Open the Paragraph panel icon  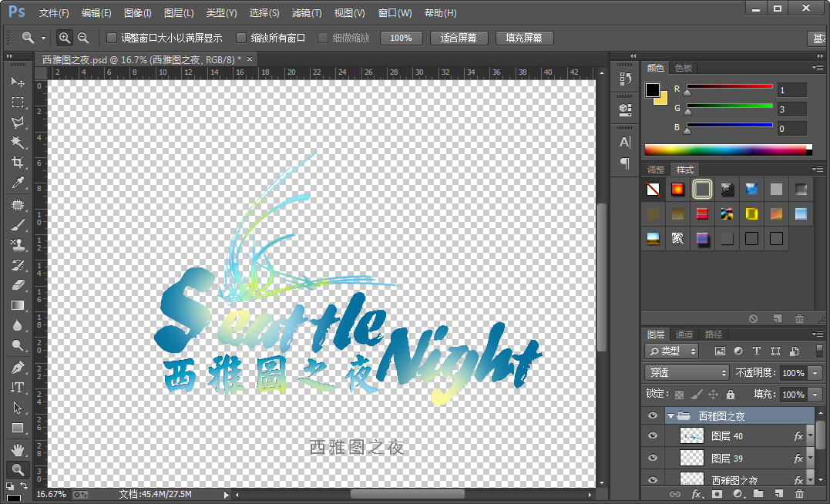coord(624,163)
